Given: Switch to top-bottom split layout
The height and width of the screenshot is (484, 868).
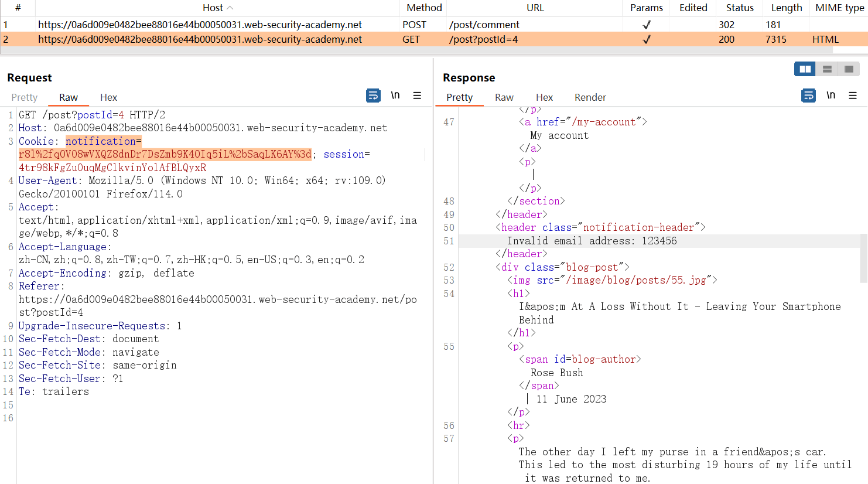Looking at the screenshot, I should pyautogui.click(x=827, y=69).
